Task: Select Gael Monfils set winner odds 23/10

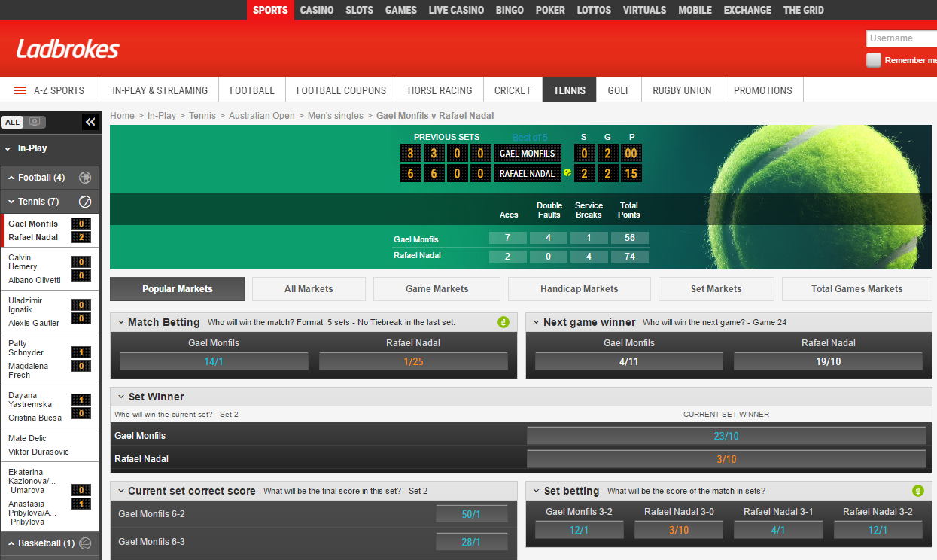Action: [x=726, y=436]
